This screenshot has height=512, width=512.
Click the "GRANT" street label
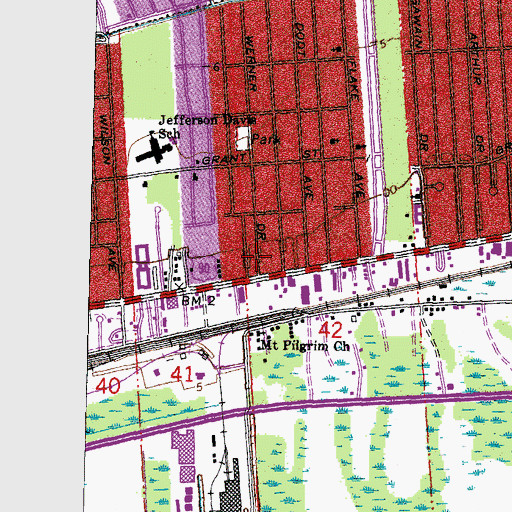[224, 160]
